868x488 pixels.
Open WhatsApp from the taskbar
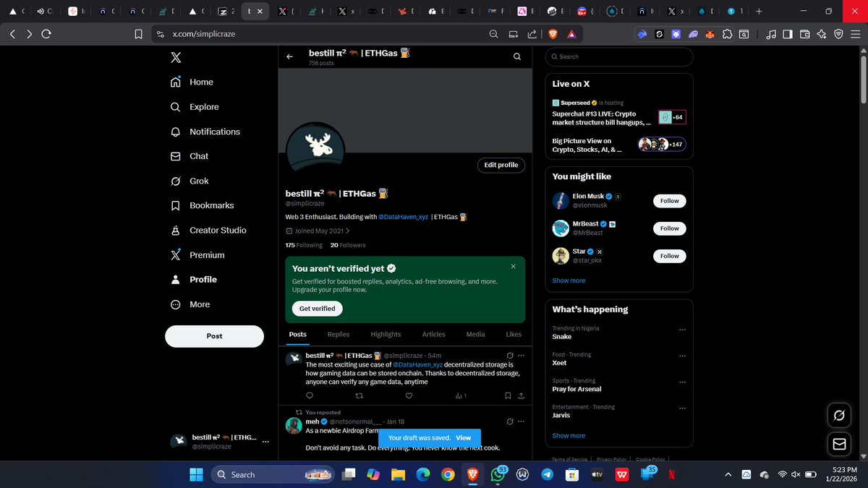tap(498, 474)
